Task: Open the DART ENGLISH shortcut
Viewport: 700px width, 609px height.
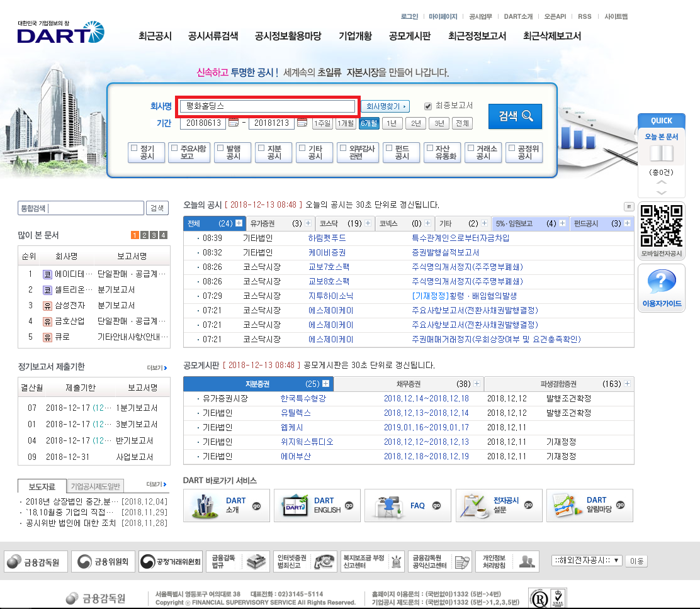Action: coord(317,505)
